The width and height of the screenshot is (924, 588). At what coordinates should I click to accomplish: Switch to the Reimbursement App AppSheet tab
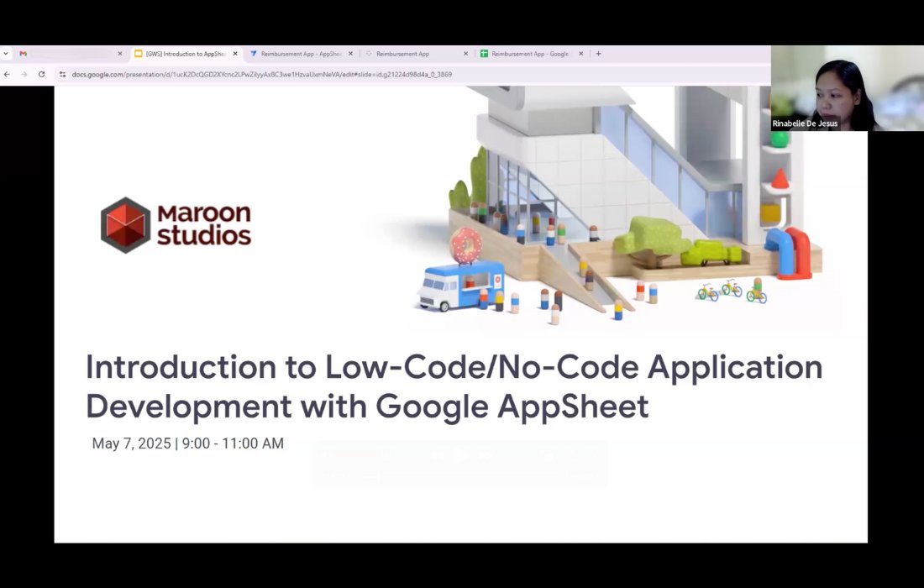click(x=298, y=53)
